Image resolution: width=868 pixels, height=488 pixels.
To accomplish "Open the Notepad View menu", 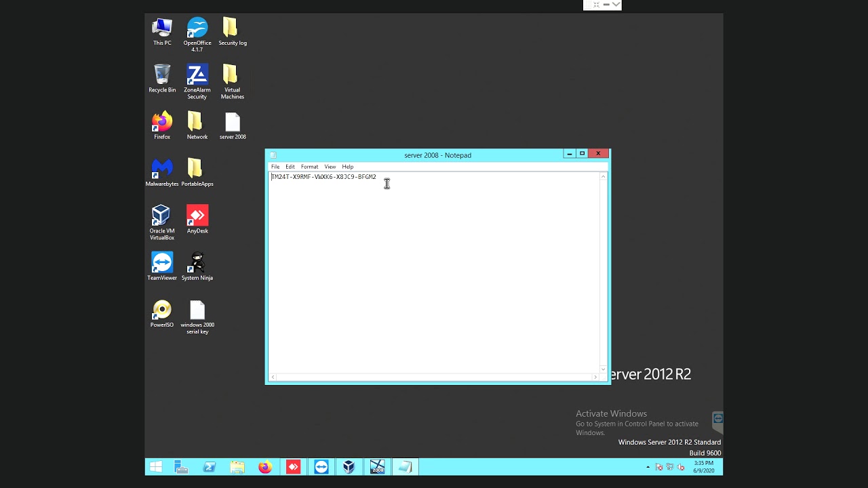I will pos(330,167).
